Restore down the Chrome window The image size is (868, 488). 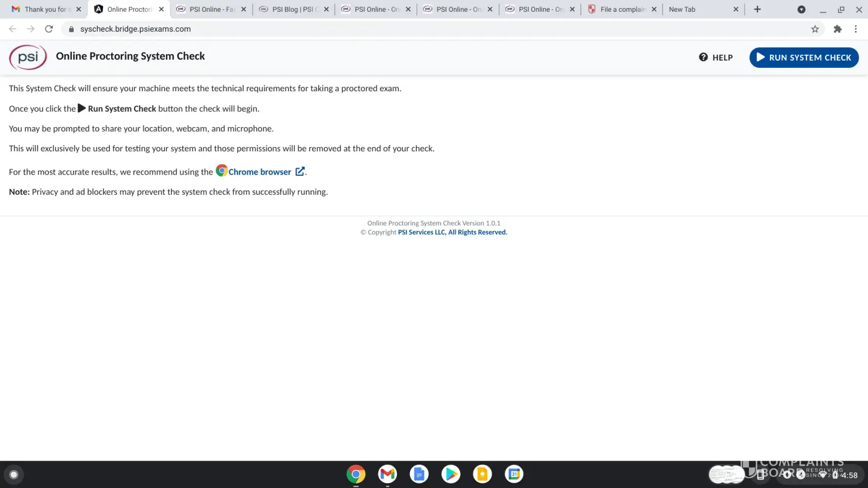click(x=841, y=9)
